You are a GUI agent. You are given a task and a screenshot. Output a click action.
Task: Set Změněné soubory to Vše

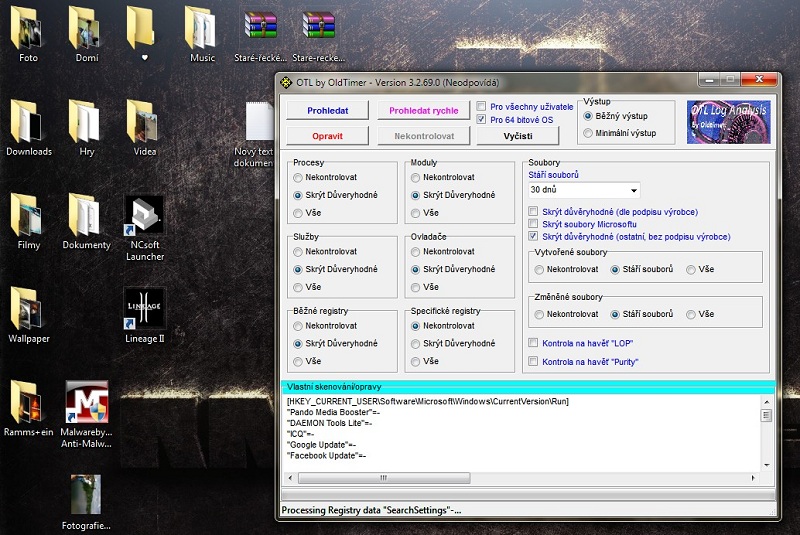691,315
